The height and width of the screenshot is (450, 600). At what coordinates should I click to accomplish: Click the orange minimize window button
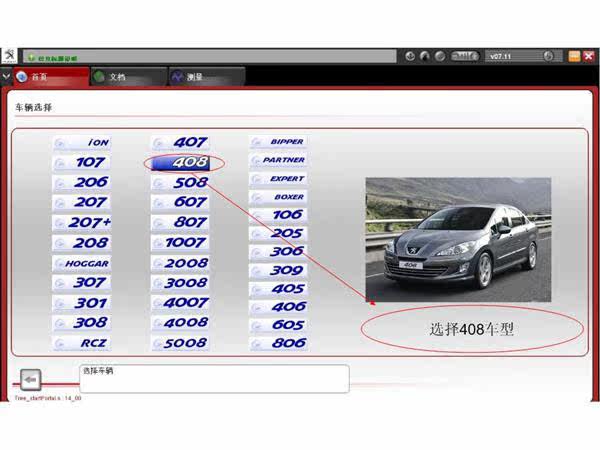[x=574, y=56]
